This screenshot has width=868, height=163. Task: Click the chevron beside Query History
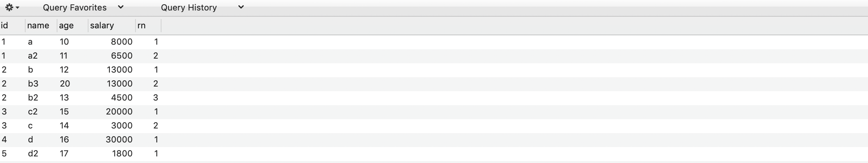[241, 7]
